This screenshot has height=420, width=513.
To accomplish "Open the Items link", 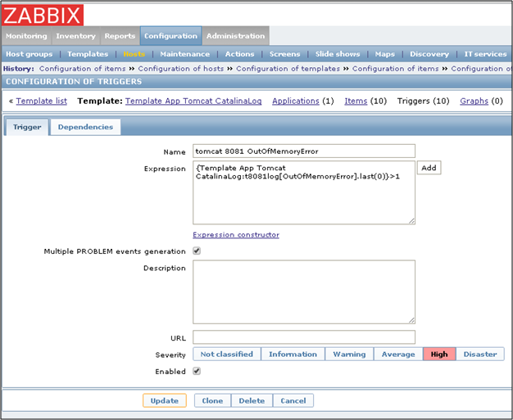I will 356,101.
